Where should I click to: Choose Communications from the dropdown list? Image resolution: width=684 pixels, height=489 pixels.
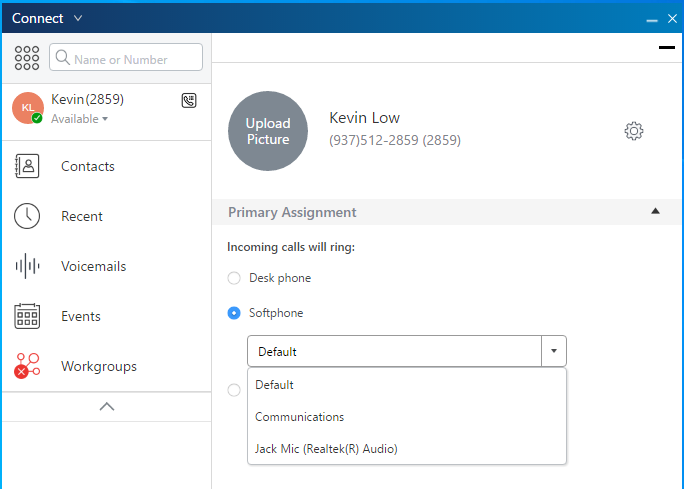pyautogui.click(x=299, y=417)
